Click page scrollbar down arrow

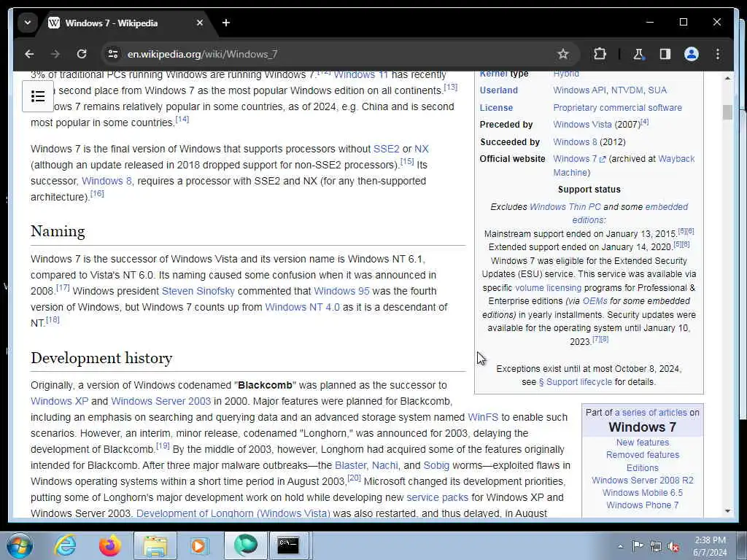pos(727,511)
